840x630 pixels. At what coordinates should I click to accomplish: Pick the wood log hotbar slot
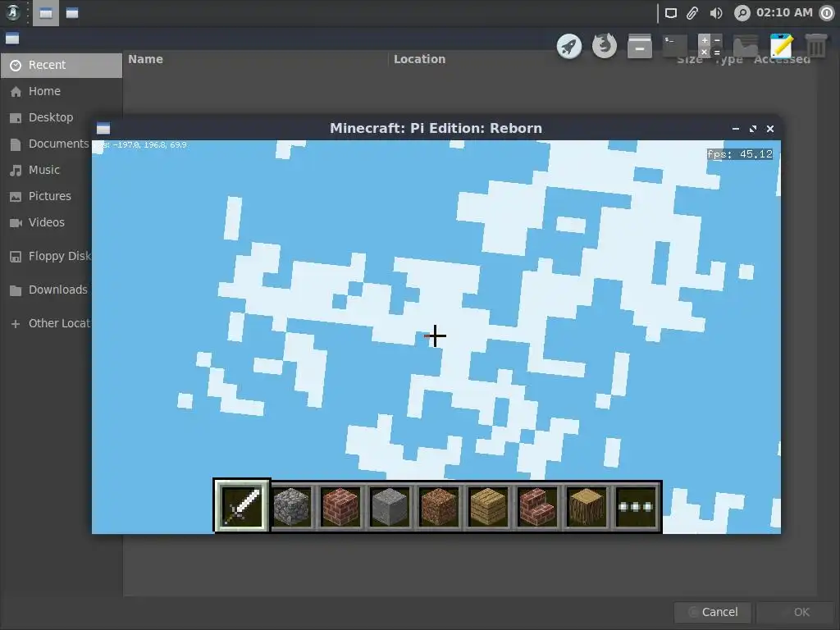click(587, 506)
